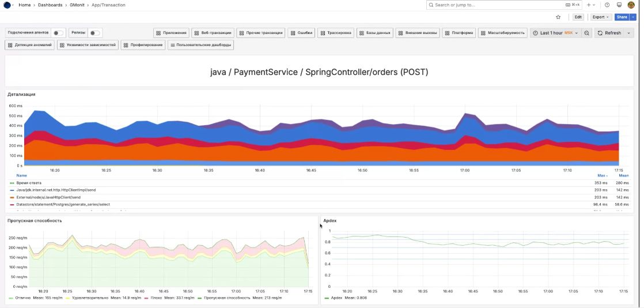
Task: Star this dashboard as a favorite
Action: click(558, 17)
